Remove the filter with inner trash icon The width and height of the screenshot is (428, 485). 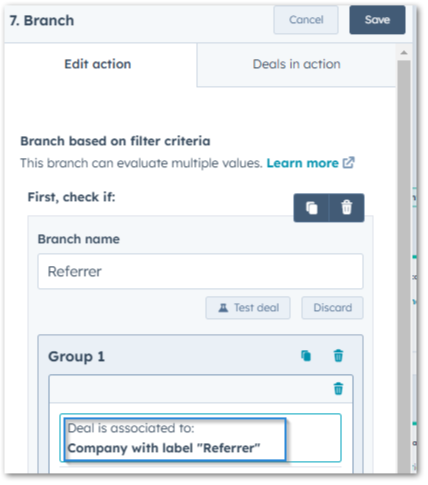coord(338,389)
